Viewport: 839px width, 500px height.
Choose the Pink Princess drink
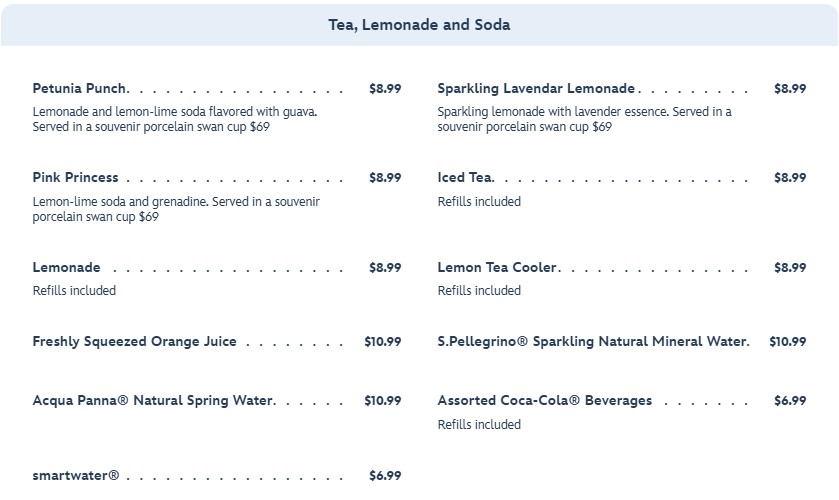pyautogui.click(x=75, y=177)
